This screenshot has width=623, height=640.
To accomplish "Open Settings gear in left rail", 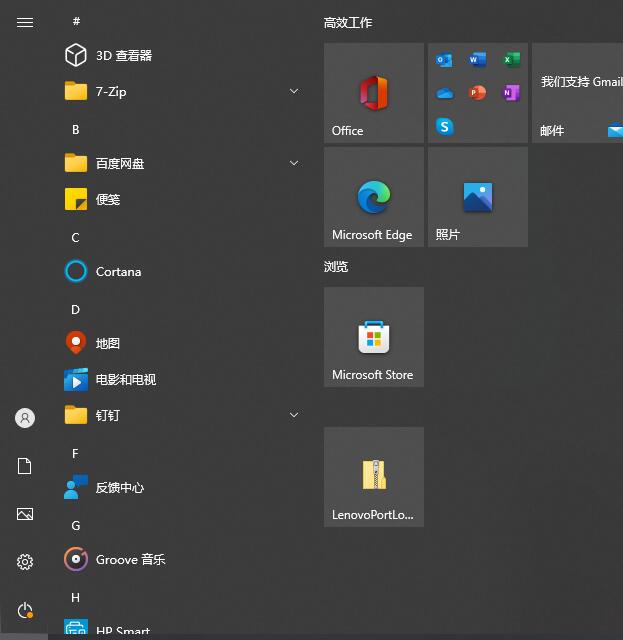I will tap(25, 562).
